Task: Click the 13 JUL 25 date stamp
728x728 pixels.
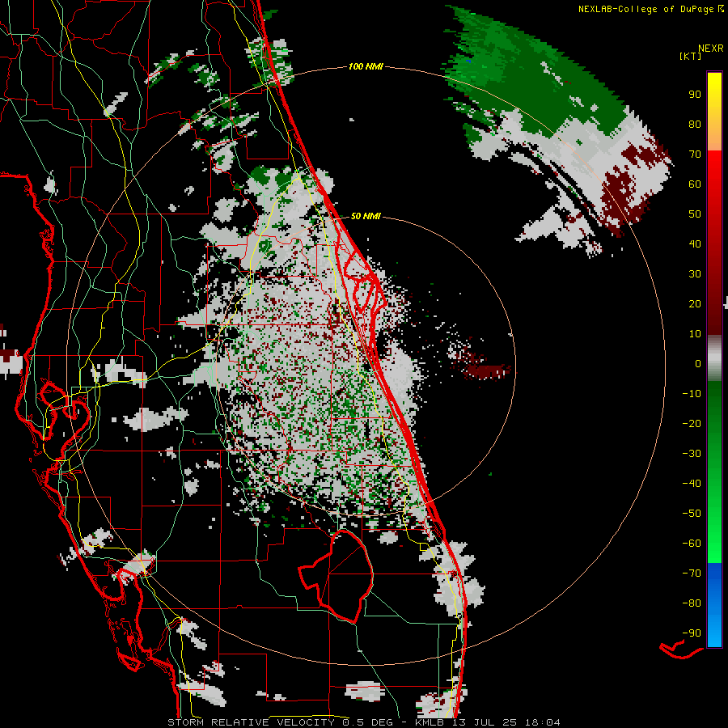Action: coord(484,722)
